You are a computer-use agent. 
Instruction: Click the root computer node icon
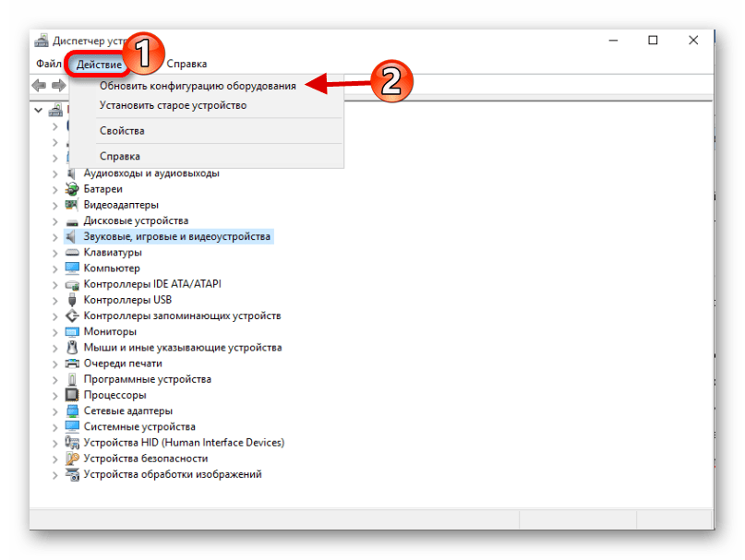pos(55,110)
